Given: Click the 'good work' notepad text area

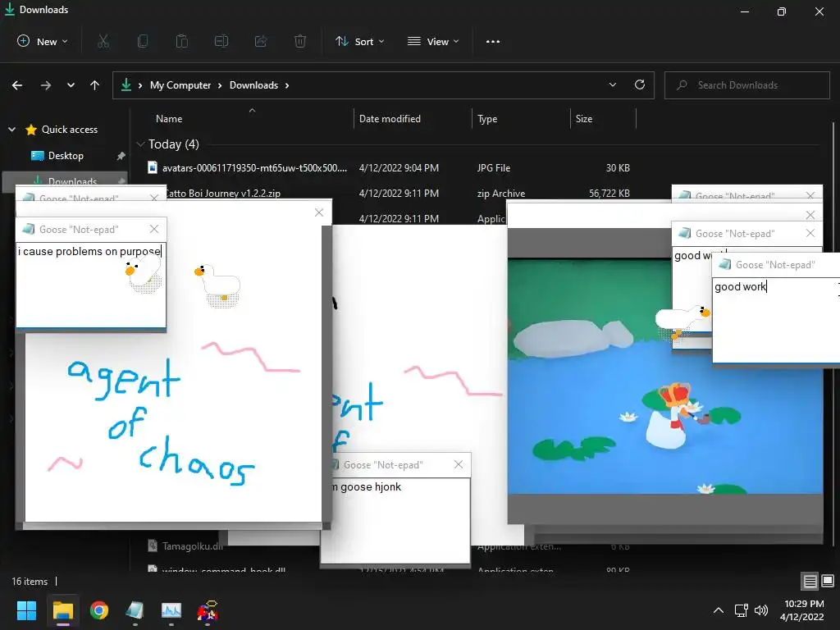Looking at the screenshot, I should (776, 322).
